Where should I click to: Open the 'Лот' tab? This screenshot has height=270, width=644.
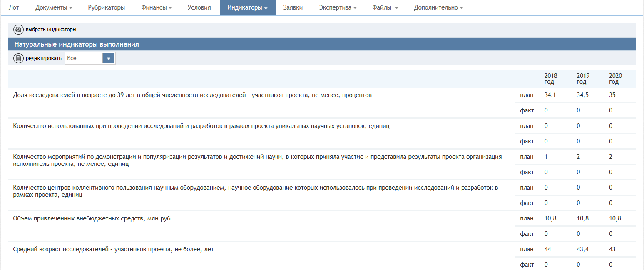14,7
